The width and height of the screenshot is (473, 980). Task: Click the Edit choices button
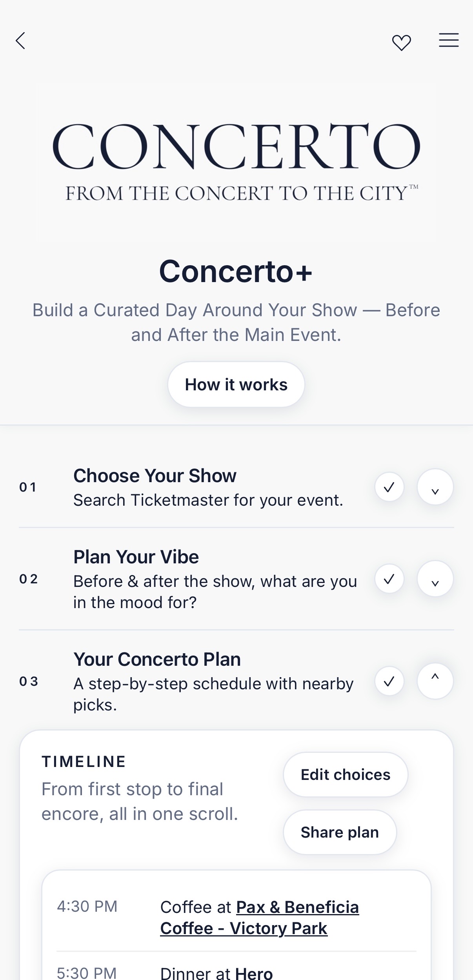(345, 774)
